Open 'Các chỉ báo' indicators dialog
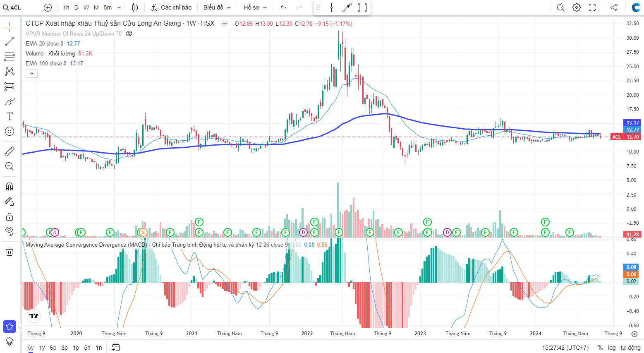The width and height of the screenshot is (644, 353). [x=172, y=7]
